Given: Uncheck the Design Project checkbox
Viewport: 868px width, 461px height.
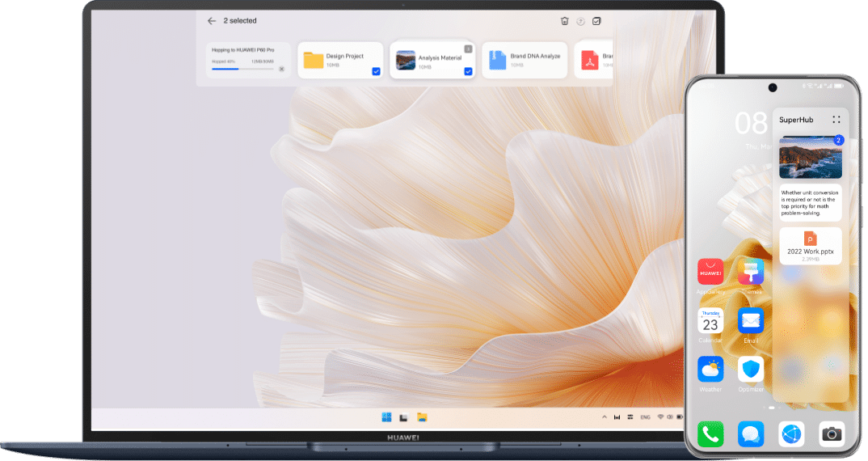Looking at the screenshot, I should click(x=376, y=71).
